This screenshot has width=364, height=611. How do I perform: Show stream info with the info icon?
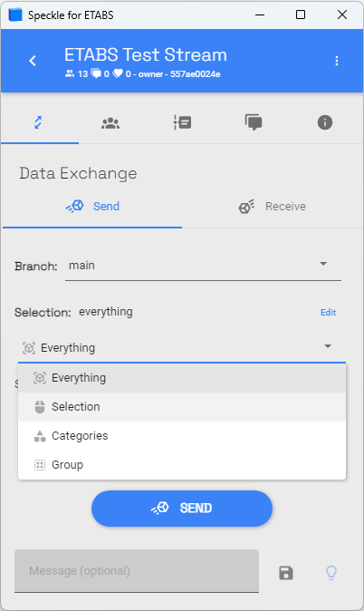pos(325,122)
